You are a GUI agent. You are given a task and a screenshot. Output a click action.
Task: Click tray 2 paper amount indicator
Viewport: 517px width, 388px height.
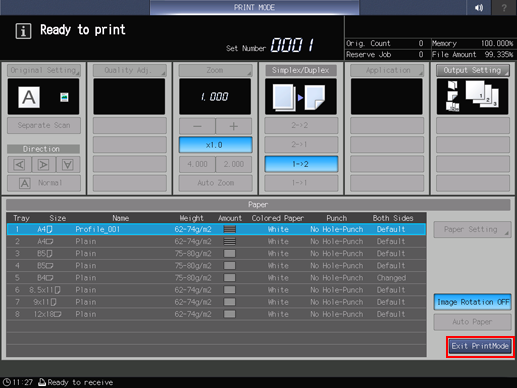point(230,241)
